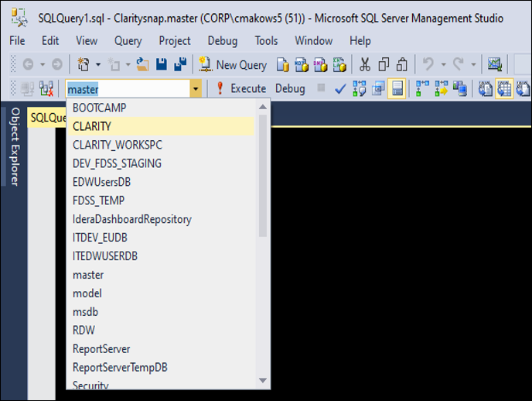Open the Query menu
The width and height of the screenshot is (532, 401).
[128, 40]
